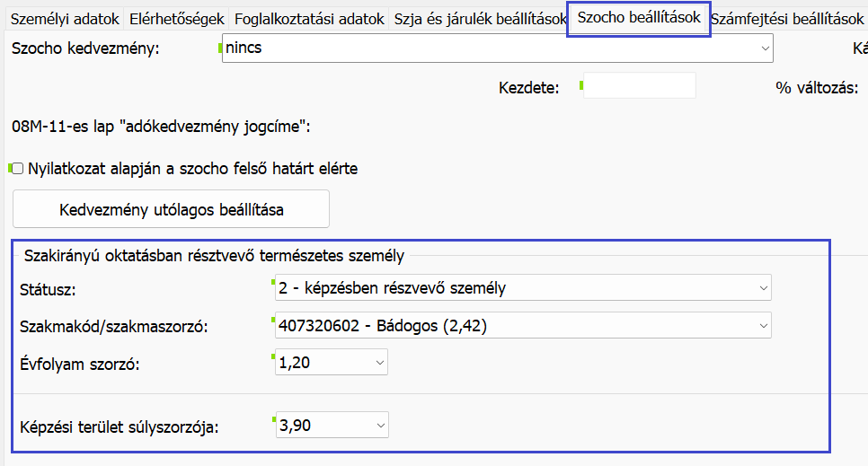Open the Évfolyam szorzó dropdown
The height and width of the screenshot is (466, 868).
331,363
